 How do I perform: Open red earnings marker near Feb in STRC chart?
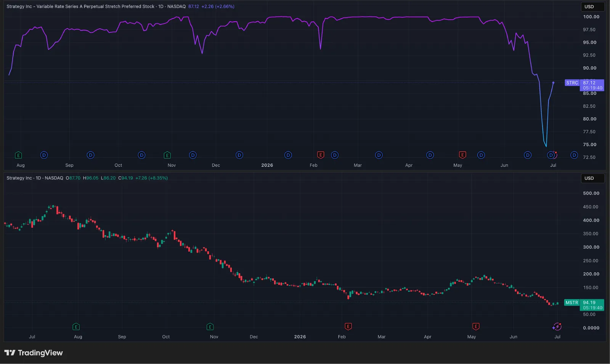click(x=321, y=155)
